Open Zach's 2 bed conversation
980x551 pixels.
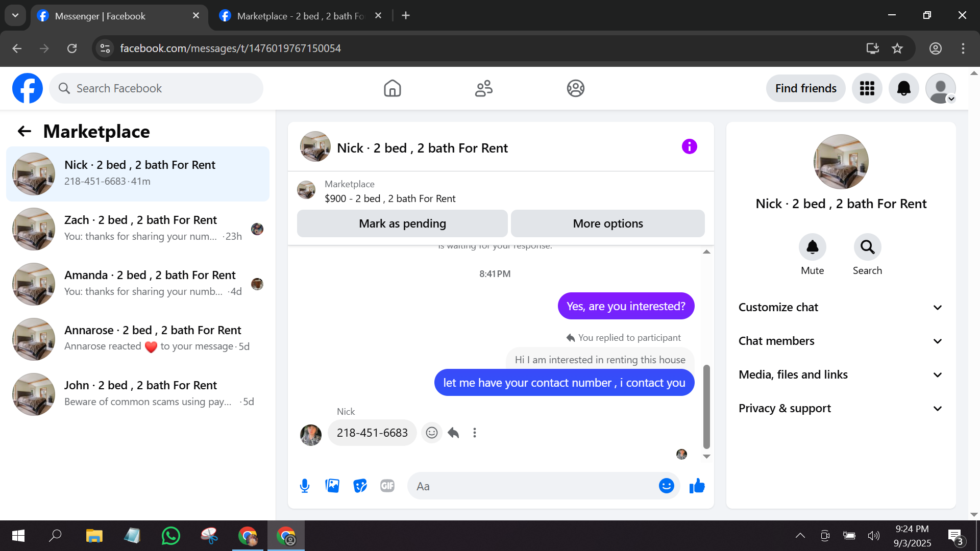click(138, 229)
